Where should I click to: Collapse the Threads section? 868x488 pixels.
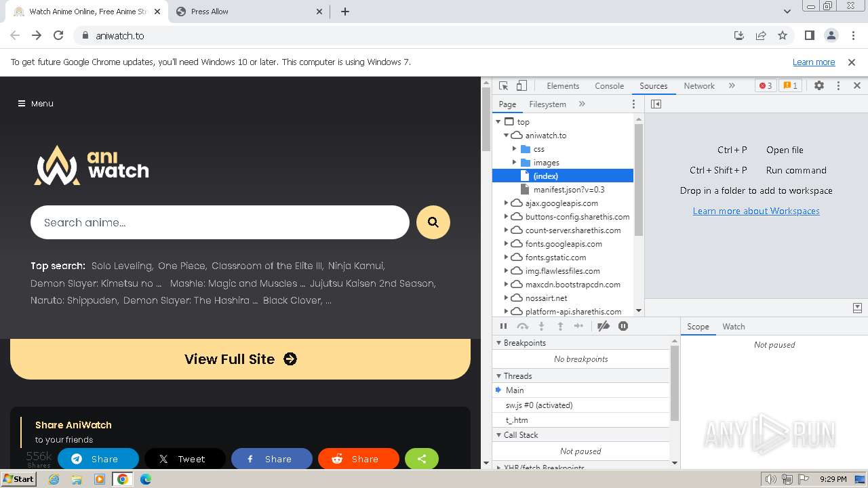pos(499,376)
